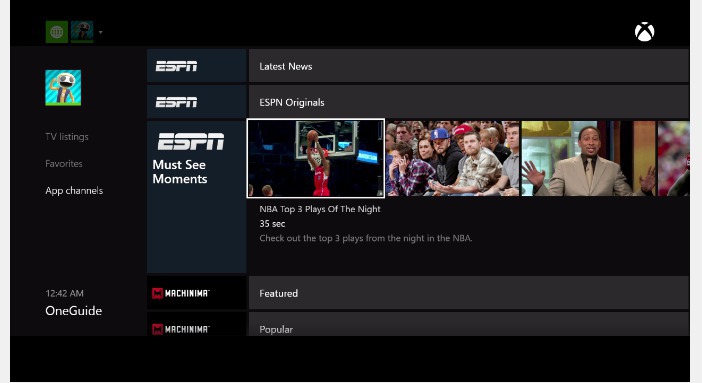
Task: Open the large gamer avatar picture
Action: [63, 88]
